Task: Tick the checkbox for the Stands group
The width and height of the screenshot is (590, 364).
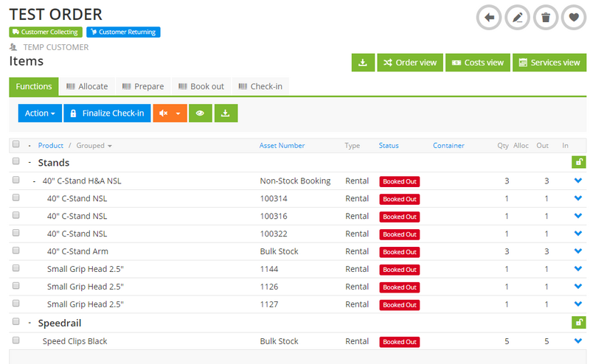Action: (x=16, y=162)
